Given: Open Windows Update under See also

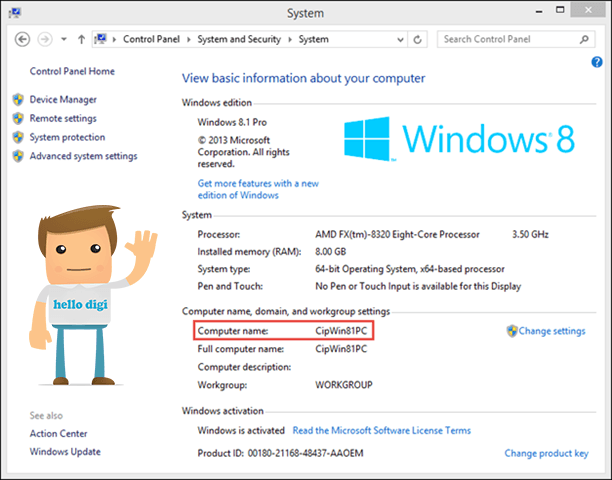Looking at the screenshot, I should (x=65, y=452).
